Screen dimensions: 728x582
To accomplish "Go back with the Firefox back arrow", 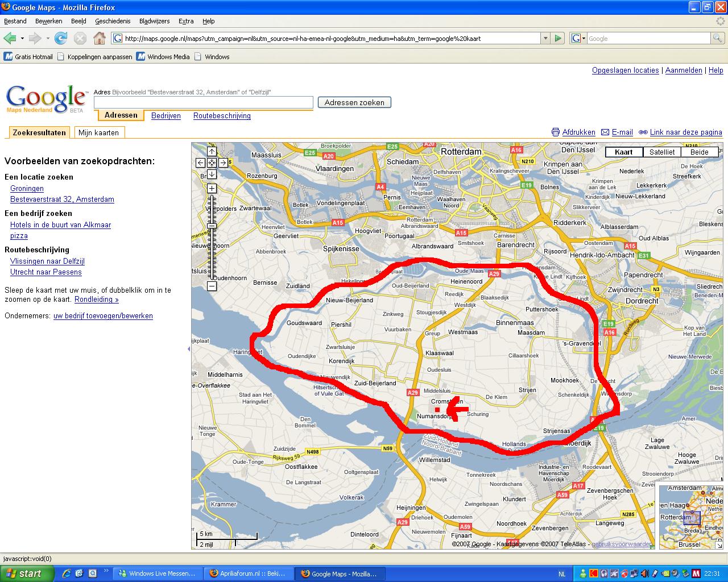I will click(9, 38).
